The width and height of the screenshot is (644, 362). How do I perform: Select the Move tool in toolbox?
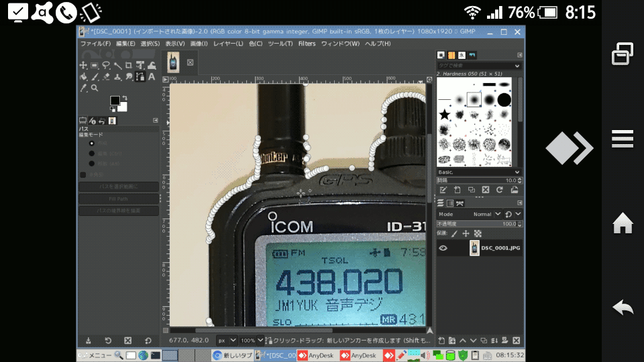pos(83,65)
